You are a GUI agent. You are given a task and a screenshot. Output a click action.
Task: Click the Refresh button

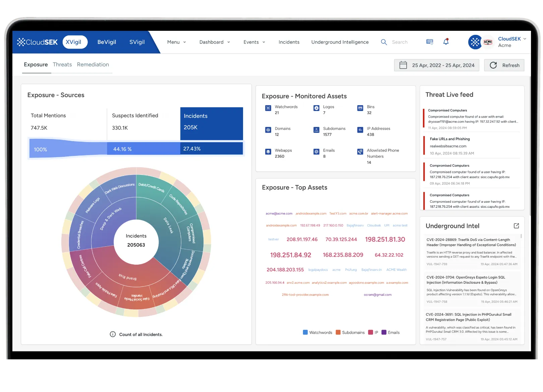click(504, 65)
